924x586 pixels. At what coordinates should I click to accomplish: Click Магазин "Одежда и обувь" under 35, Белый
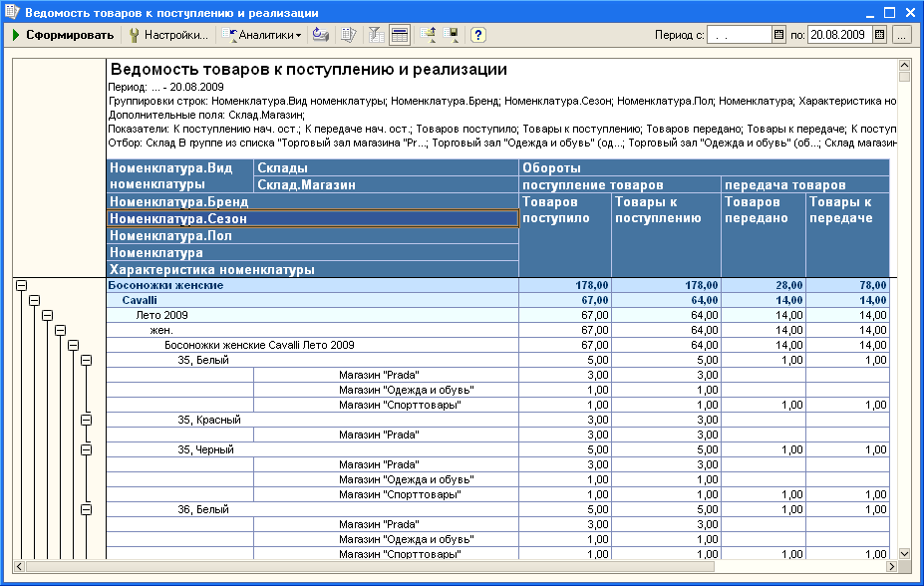(407, 390)
